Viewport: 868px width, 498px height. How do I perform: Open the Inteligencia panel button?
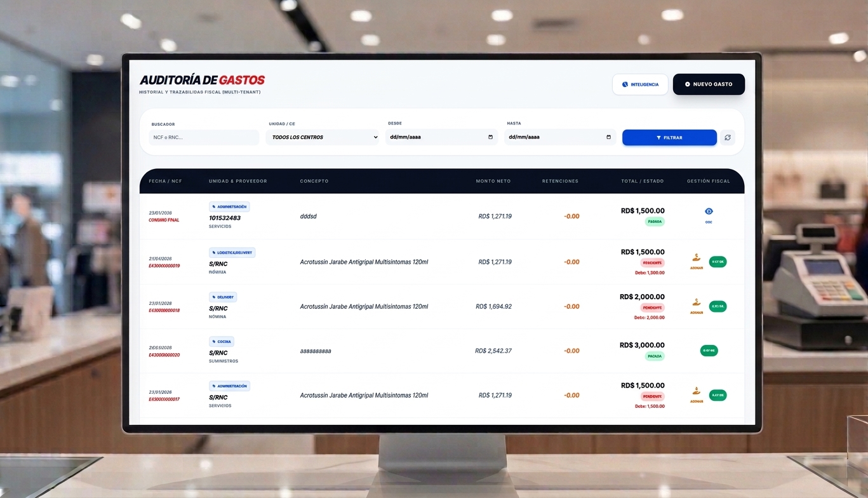point(640,84)
